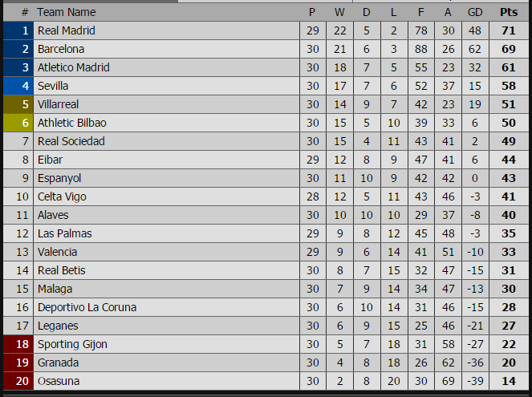Click the dark red position 20 cell
The height and width of the screenshot is (397, 532).
18,381
